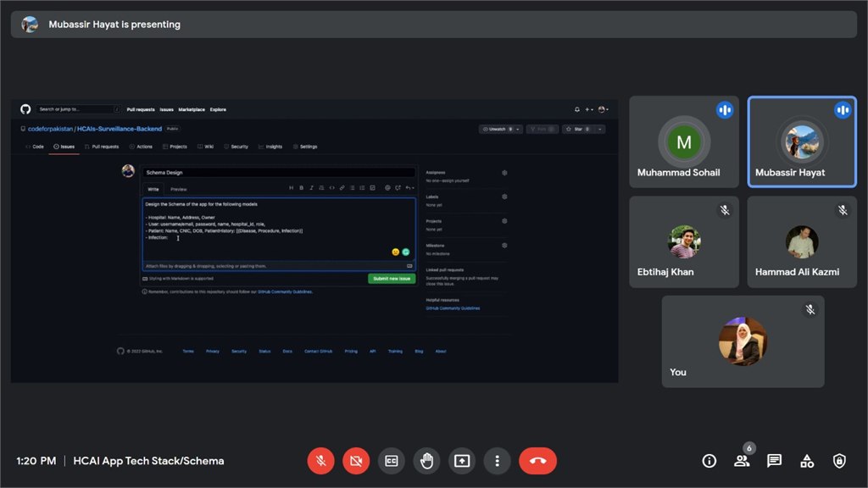Click Submit new issue button

[391, 278]
